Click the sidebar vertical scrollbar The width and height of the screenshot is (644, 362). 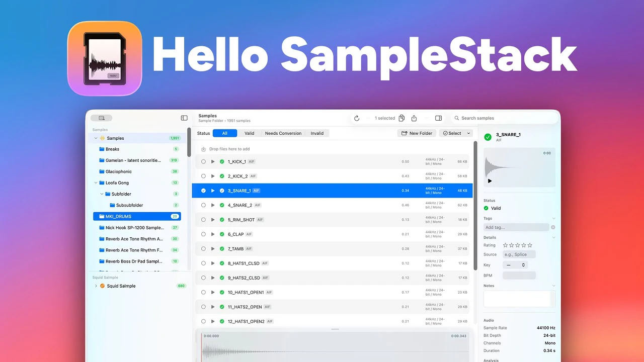189,142
